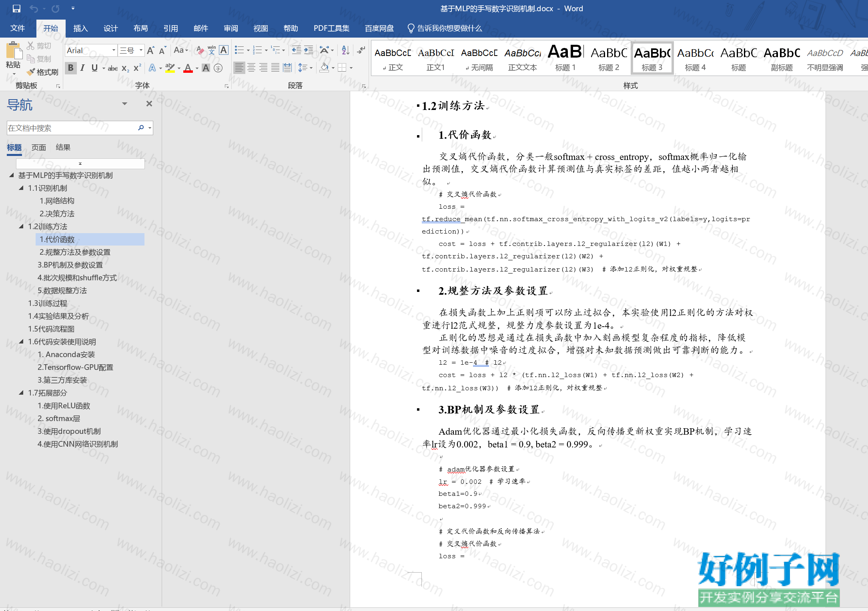Screen dimensions: 868x611
Task: Show or hide paragraph marks
Action: pyautogui.click(x=361, y=50)
